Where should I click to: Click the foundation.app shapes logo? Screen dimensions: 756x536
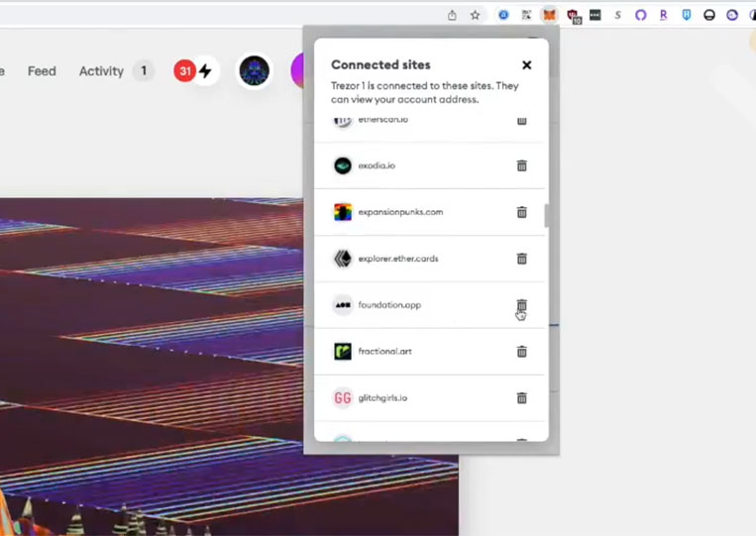(343, 305)
